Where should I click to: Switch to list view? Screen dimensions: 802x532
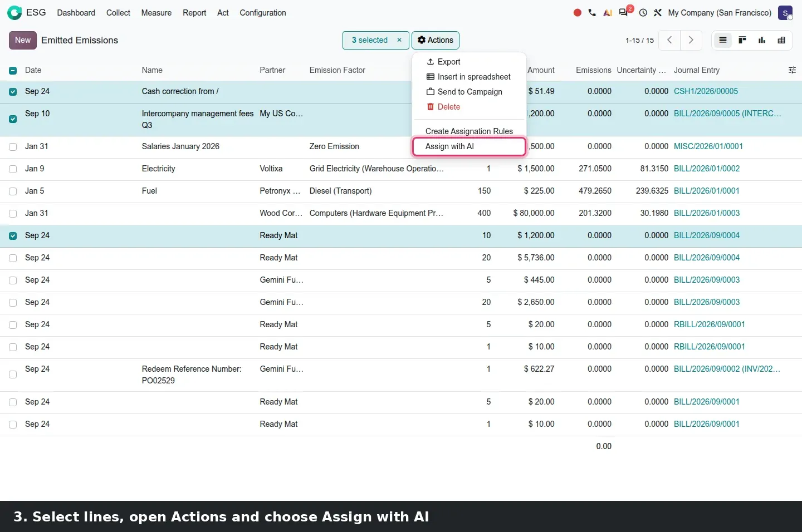coord(723,40)
